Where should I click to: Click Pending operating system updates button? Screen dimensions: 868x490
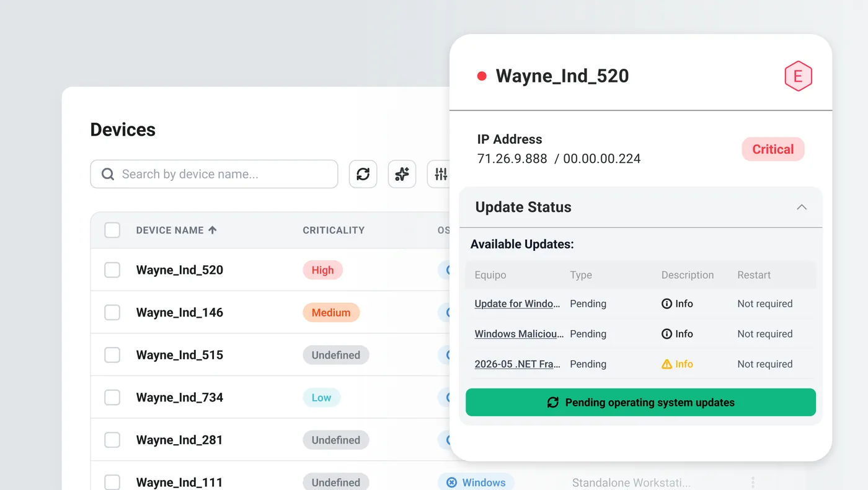640,402
